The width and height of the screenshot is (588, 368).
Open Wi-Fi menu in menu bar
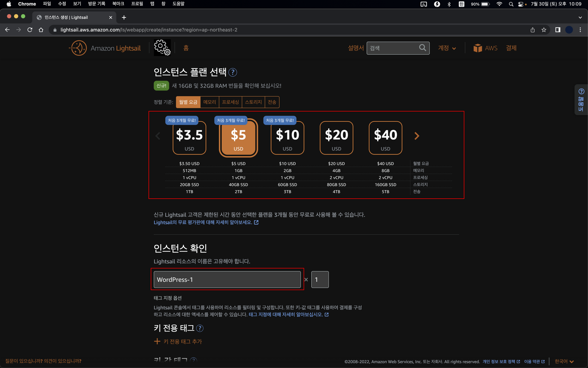[x=499, y=4]
